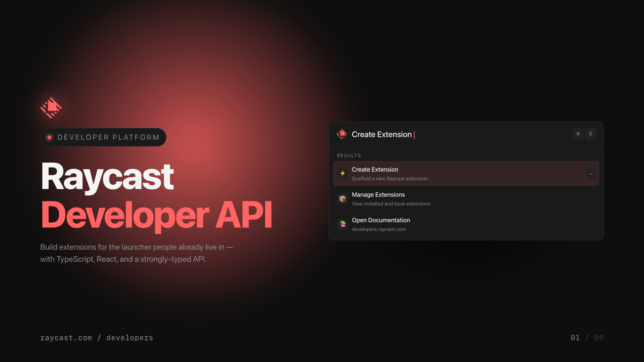Select the Open Documentation result
This screenshot has width=644, height=362.
(x=466, y=224)
